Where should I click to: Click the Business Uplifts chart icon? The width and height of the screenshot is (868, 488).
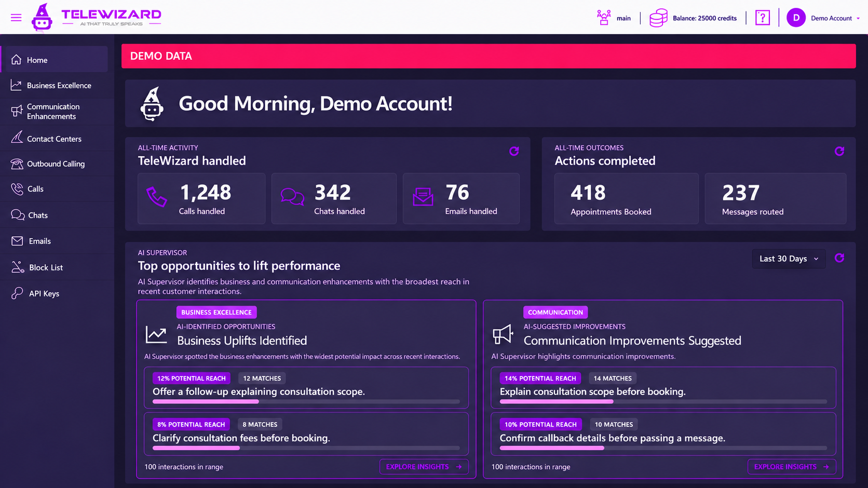click(x=156, y=334)
